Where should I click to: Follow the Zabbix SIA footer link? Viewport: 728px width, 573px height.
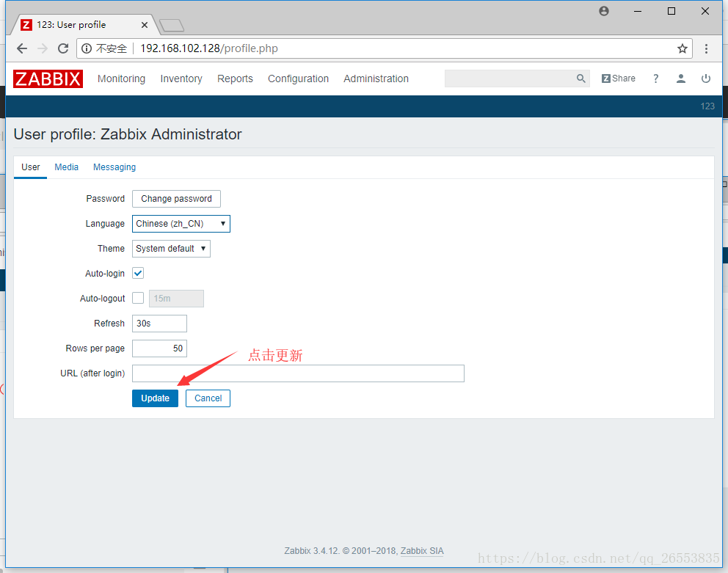[x=422, y=551]
